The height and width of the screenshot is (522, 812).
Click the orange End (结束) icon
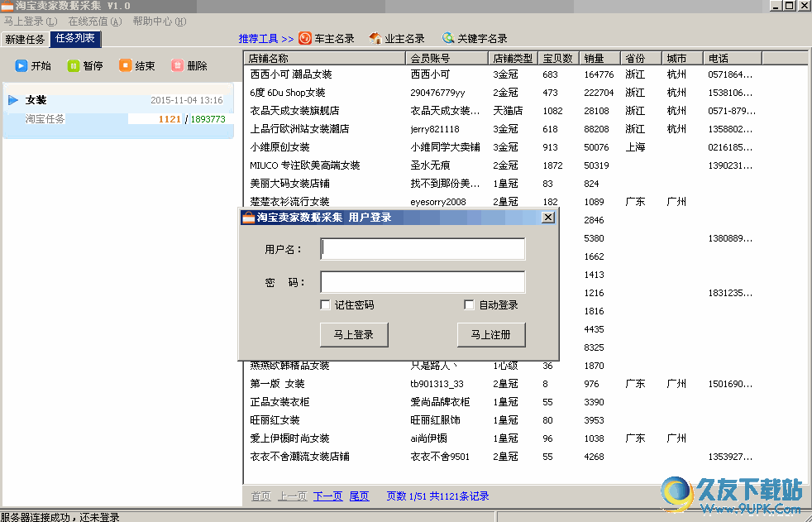(126, 65)
